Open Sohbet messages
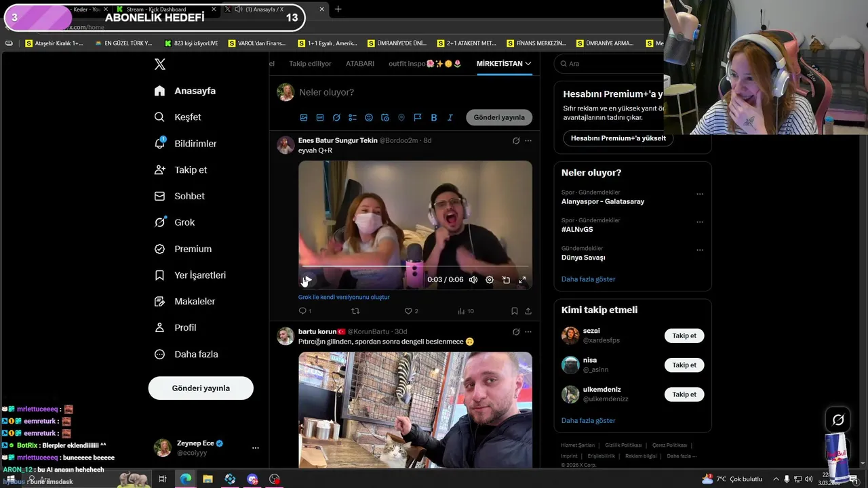This screenshot has width=868, height=488. tap(179, 196)
